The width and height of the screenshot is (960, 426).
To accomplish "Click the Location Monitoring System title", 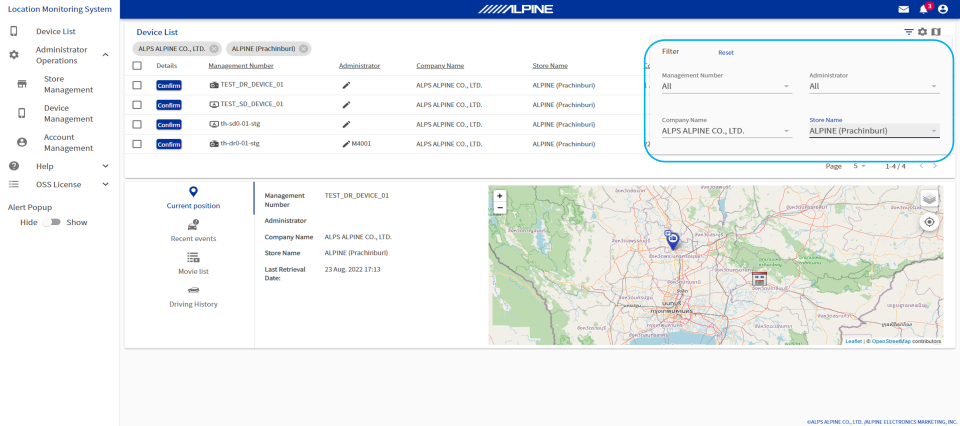I will [x=59, y=9].
